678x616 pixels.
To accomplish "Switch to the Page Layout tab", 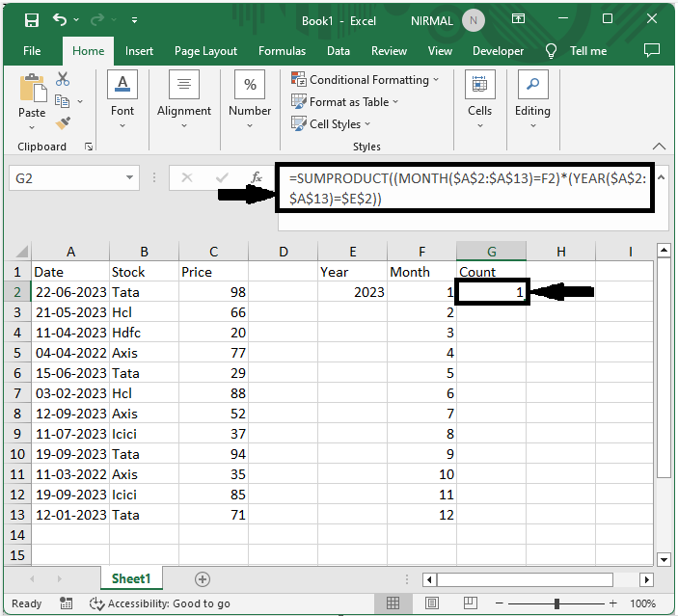I will point(205,51).
